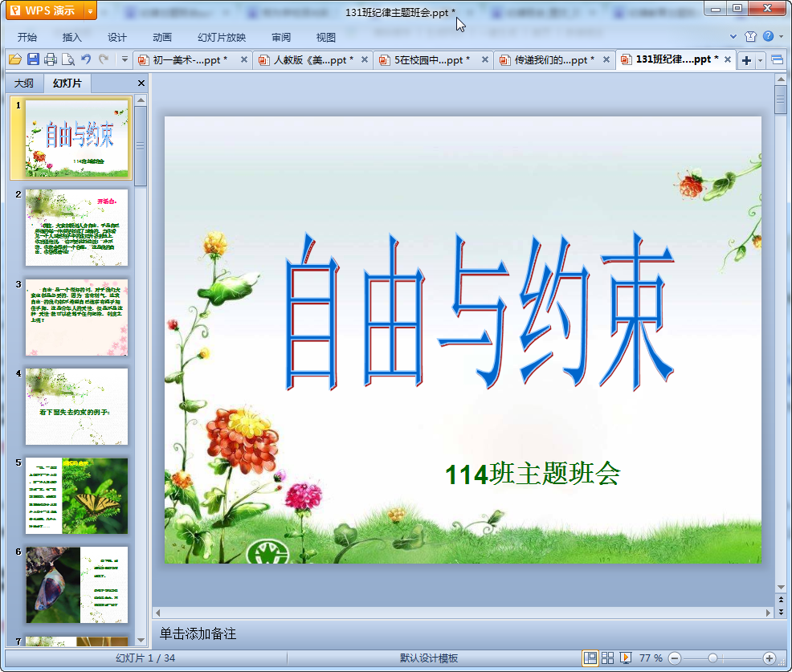Select slide 5 thumbnail with butterfly

click(76, 496)
